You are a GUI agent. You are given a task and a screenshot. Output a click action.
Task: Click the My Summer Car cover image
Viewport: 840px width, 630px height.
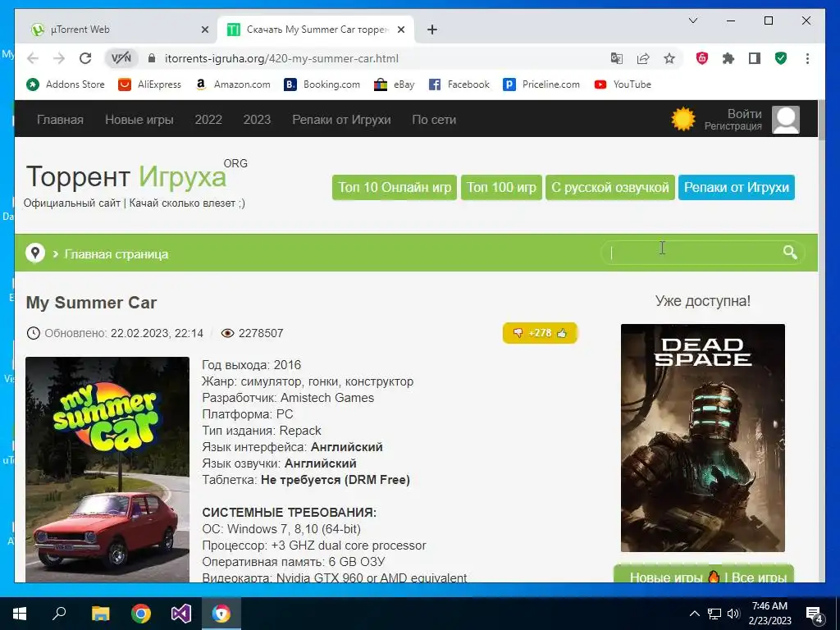click(x=107, y=469)
